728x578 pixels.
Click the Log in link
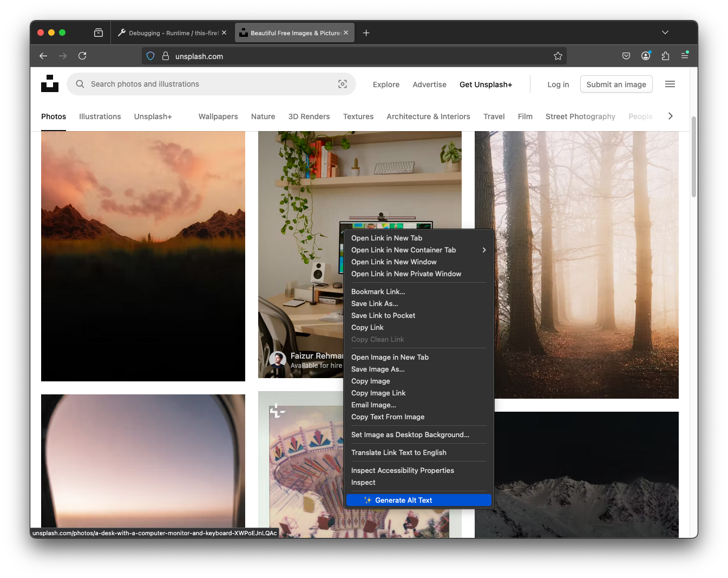click(x=558, y=85)
